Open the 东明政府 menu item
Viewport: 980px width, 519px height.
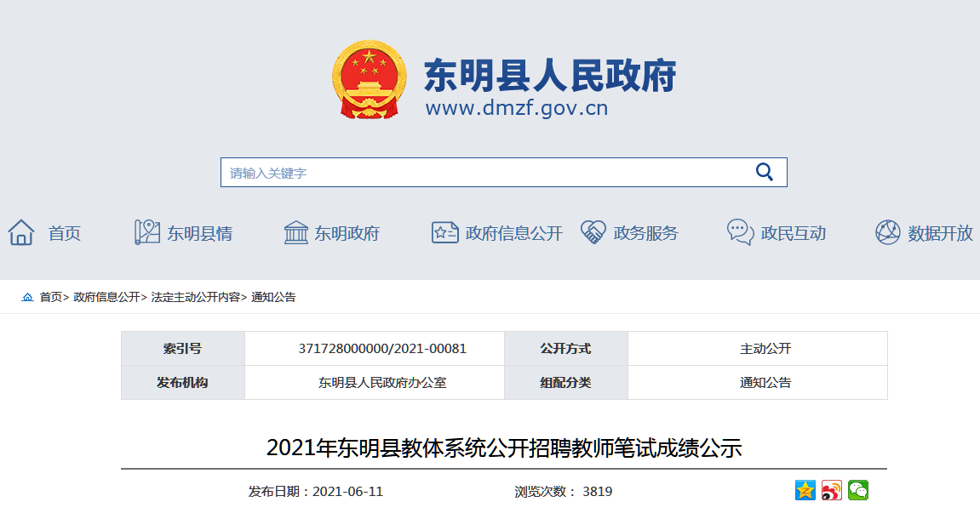[x=347, y=234]
